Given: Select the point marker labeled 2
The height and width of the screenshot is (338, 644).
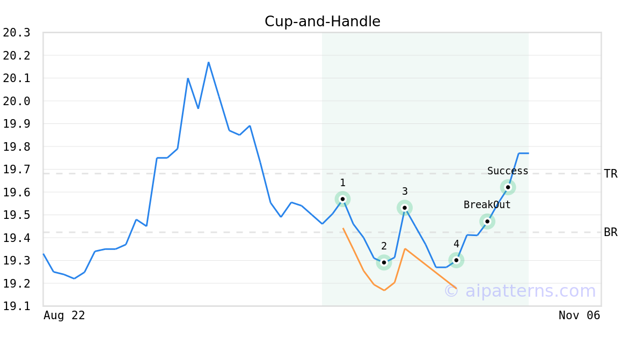Looking at the screenshot, I should coord(384,262).
